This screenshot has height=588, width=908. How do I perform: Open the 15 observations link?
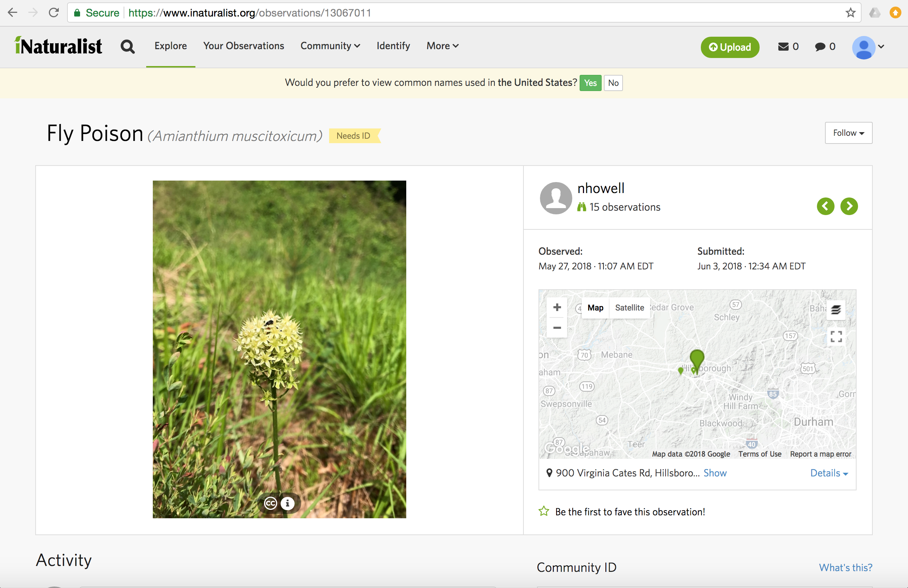coord(624,207)
